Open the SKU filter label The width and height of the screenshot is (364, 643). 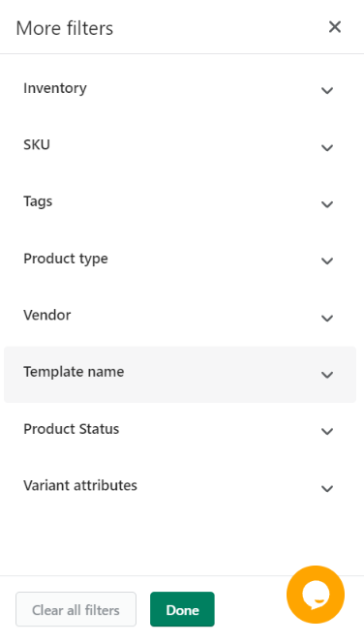[x=37, y=144]
